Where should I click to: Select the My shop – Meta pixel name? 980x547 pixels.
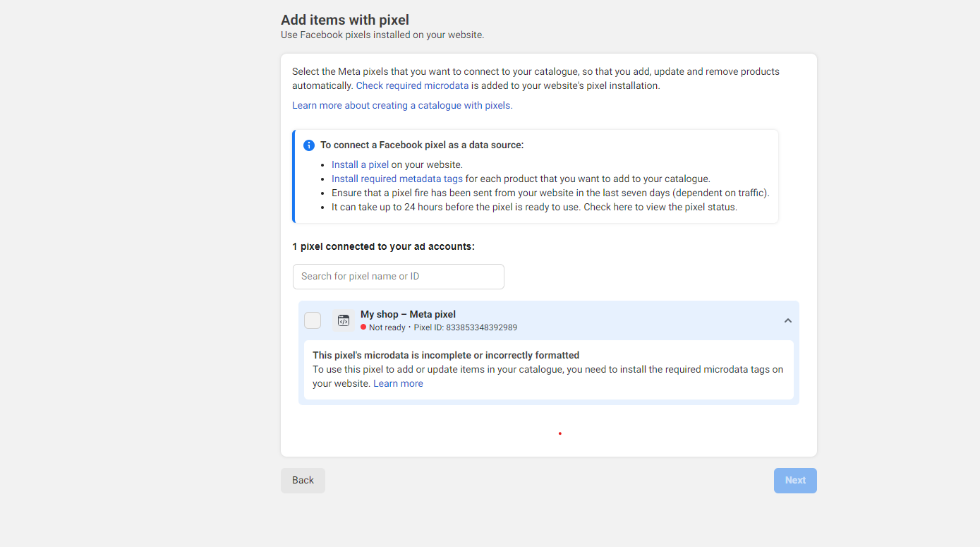click(408, 315)
